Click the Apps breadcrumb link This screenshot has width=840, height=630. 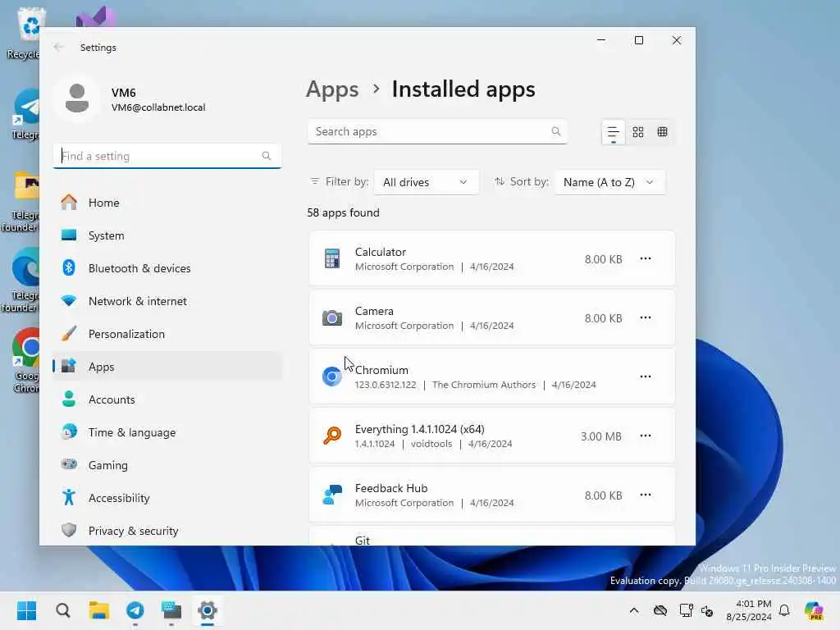click(332, 89)
